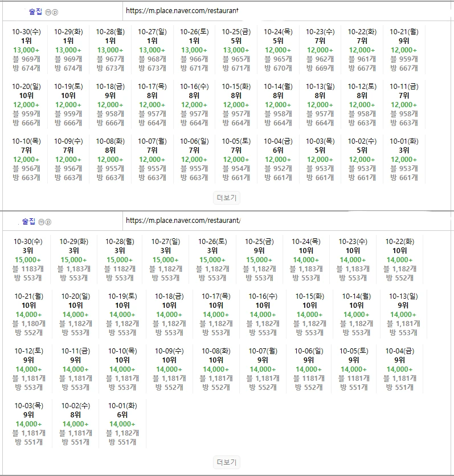Select the 10-20(일) cell with 12,000+

coord(26,104)
